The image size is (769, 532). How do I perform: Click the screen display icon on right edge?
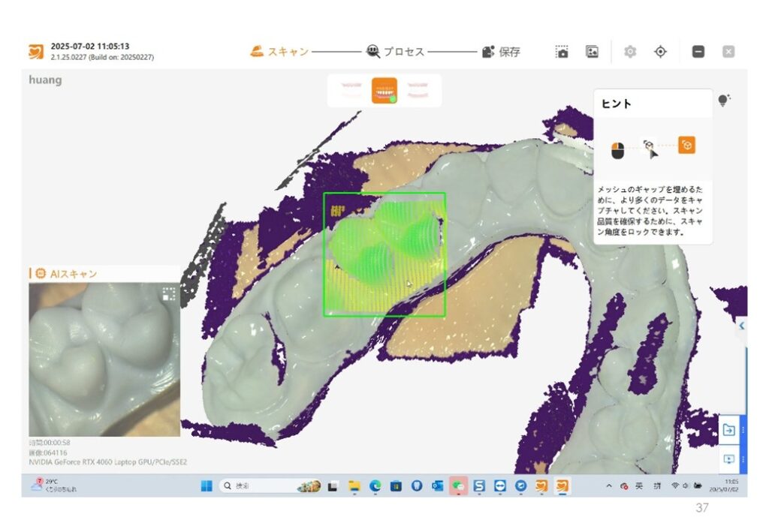click(728, 459)
